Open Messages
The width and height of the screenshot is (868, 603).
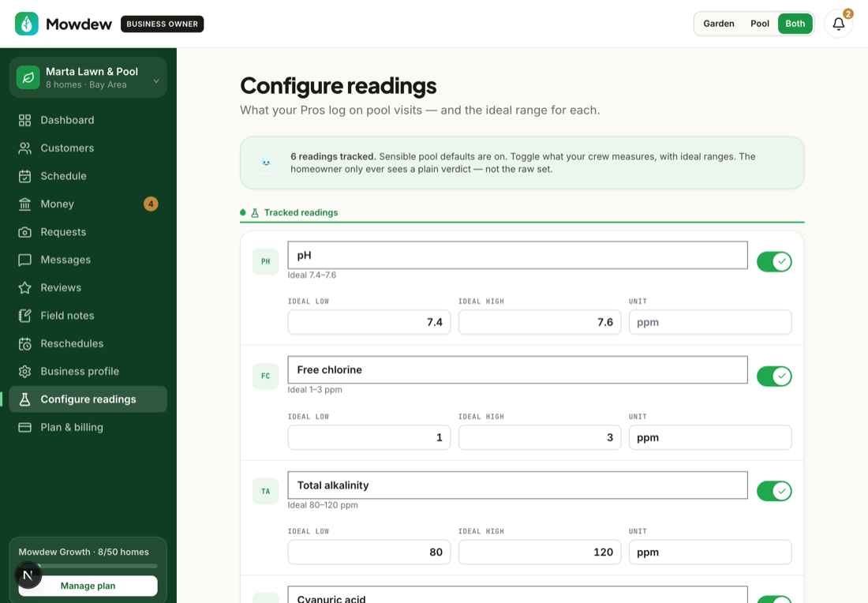click(x=88, y=260)
